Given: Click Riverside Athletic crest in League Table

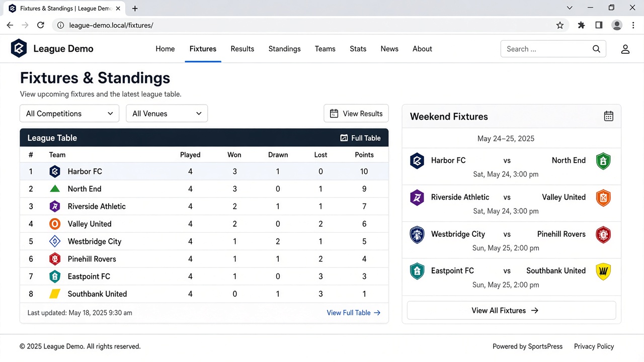Looking at the screenshot, I should [x=55, y=206].
